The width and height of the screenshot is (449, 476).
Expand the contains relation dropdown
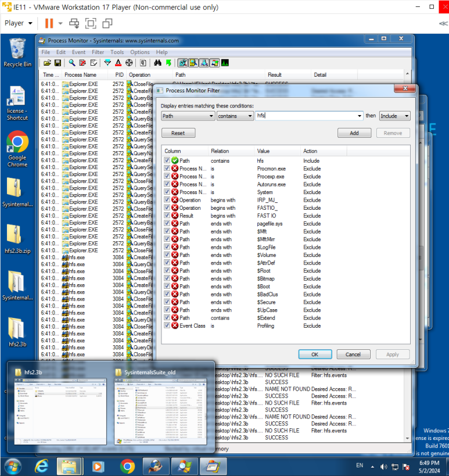click(250, 116)
